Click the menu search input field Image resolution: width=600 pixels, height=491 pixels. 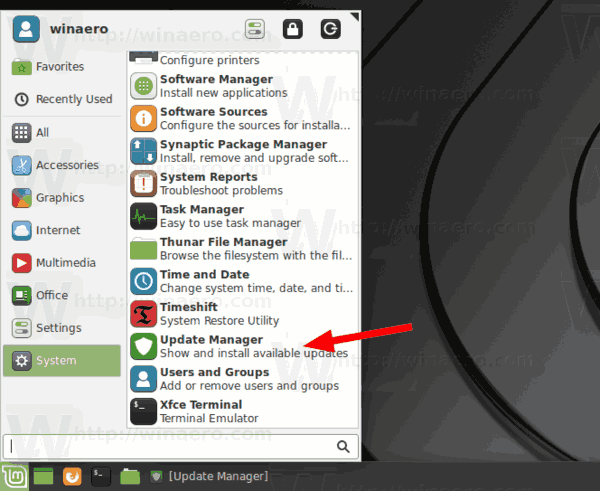[x=181, y=446]
